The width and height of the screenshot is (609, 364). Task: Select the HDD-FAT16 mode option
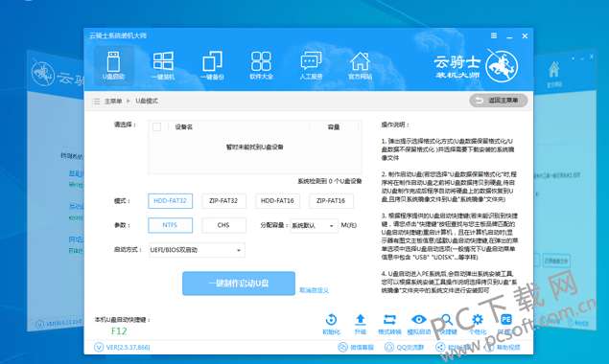[x=277, y=201]
